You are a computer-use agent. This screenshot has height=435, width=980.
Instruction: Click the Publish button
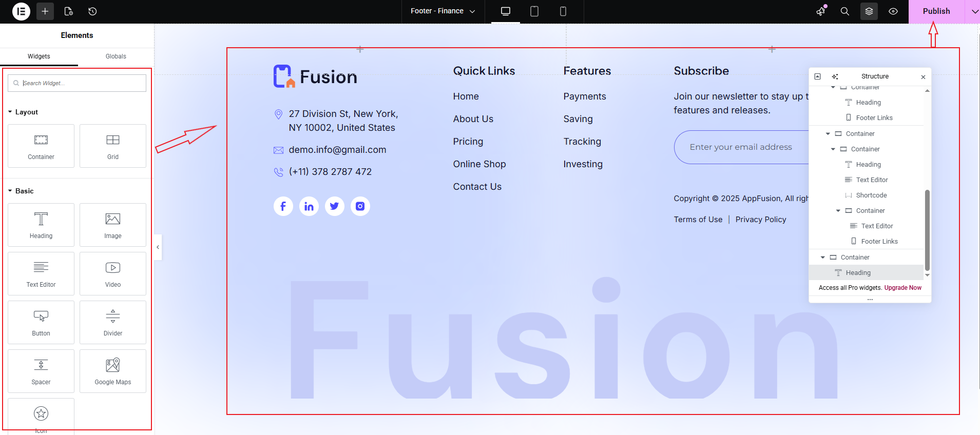click(x=936, y=11)
